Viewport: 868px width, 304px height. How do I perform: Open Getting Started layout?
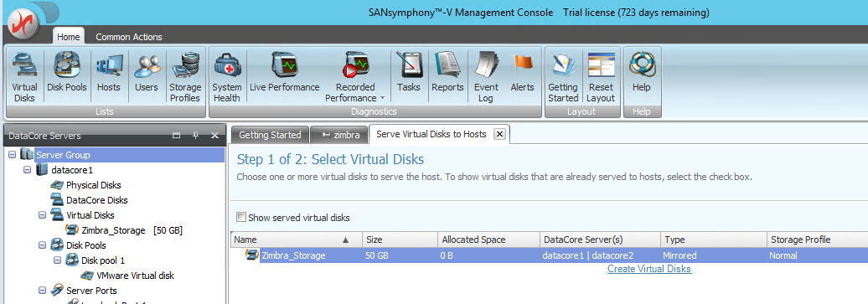pos(563,76)
